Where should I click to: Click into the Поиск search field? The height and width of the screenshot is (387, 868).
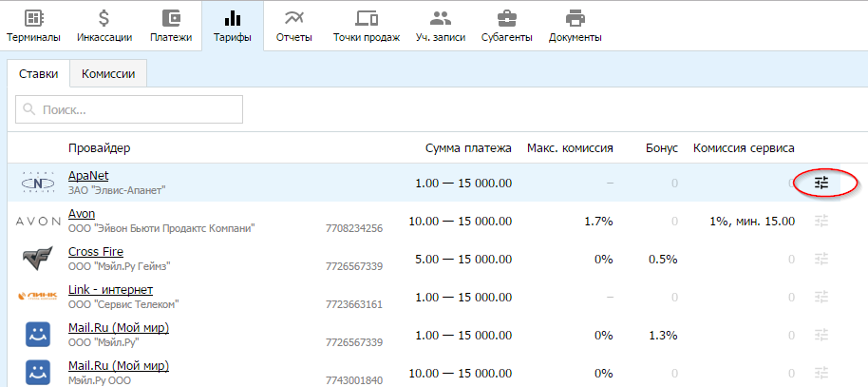coord(129,109)
